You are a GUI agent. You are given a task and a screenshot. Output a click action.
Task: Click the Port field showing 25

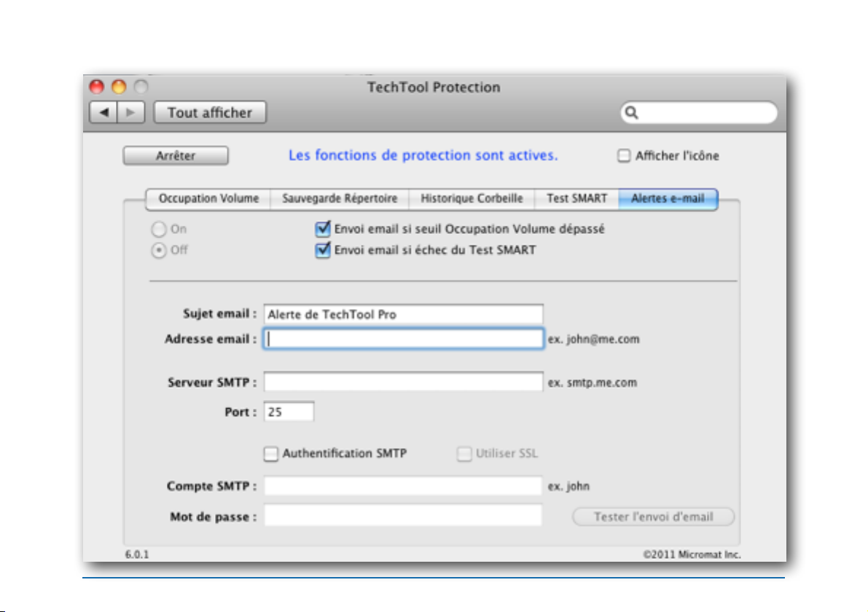(x=289, y=412)
